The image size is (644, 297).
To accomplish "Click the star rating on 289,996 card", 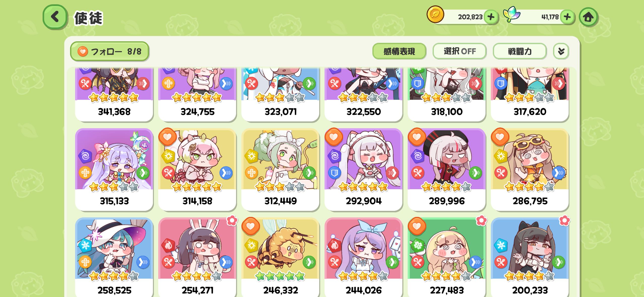I will tap(446, 187).
